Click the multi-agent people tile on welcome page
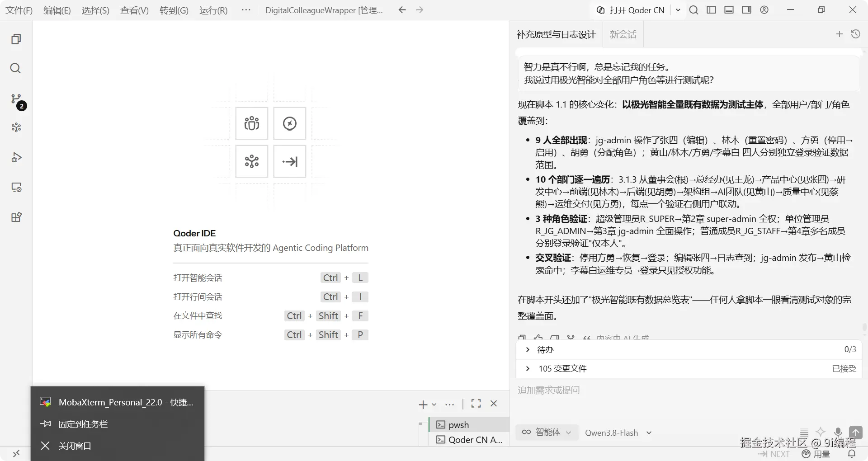The image size is (868, 461). pos(252,123)
